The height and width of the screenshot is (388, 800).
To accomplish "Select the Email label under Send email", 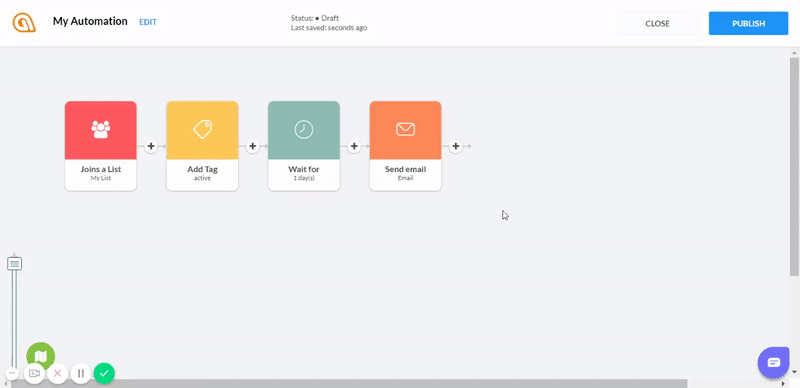I will pyautogui.click(x=405, y=179).
